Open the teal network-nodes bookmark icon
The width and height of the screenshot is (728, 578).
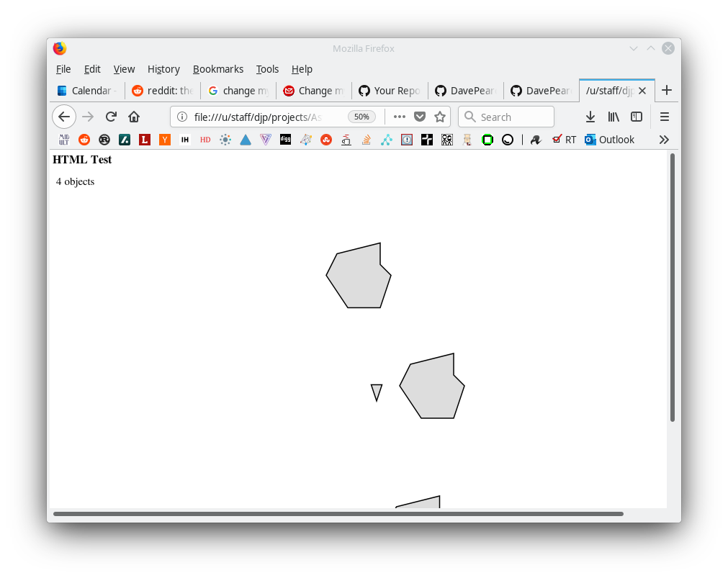(x=387, y=140)
